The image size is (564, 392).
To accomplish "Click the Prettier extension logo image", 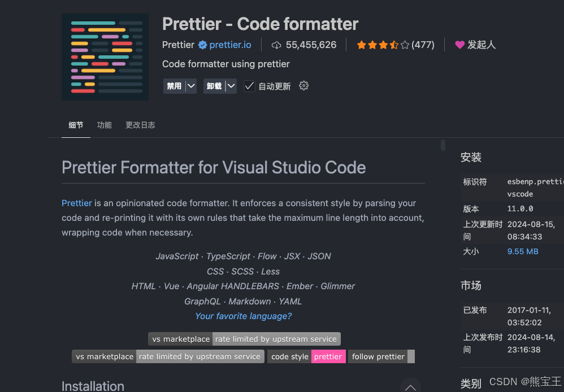I will (x=105, y=57).
